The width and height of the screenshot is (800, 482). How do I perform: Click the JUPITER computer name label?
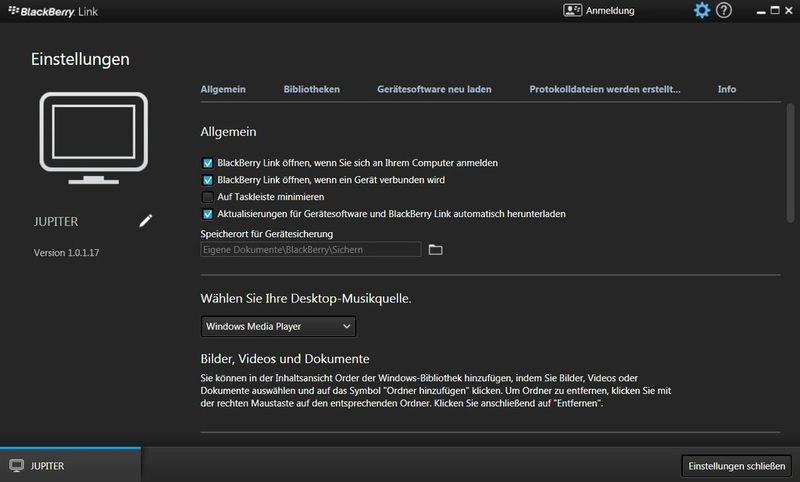click(x=56, y=222)
